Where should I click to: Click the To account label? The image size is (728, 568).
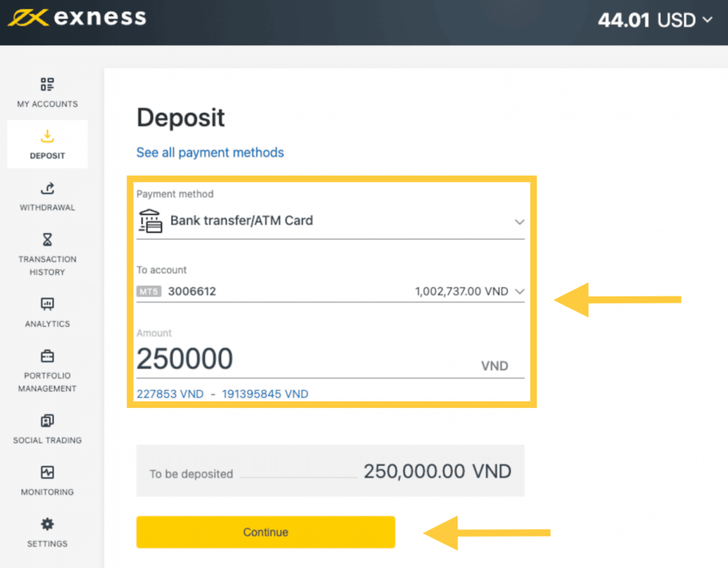coord(162,270)
